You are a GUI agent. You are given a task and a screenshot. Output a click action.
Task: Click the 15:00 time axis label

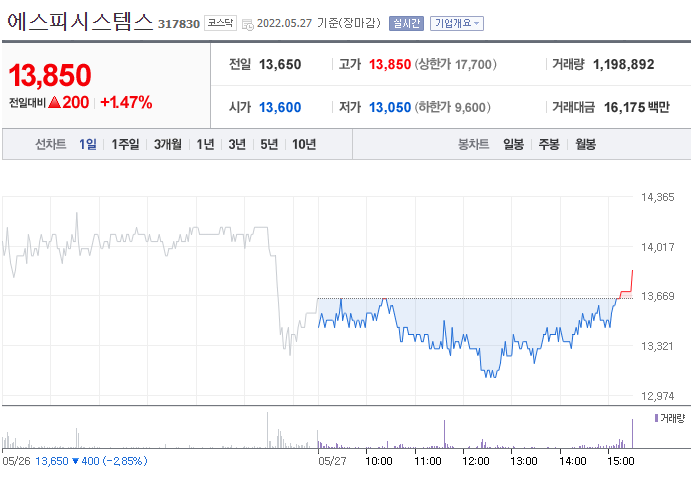pyautogui.click(x=620, y=461)
